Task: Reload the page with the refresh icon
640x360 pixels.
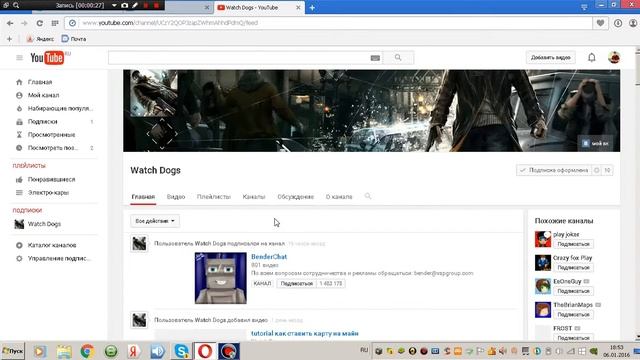Action: [40, 23]
